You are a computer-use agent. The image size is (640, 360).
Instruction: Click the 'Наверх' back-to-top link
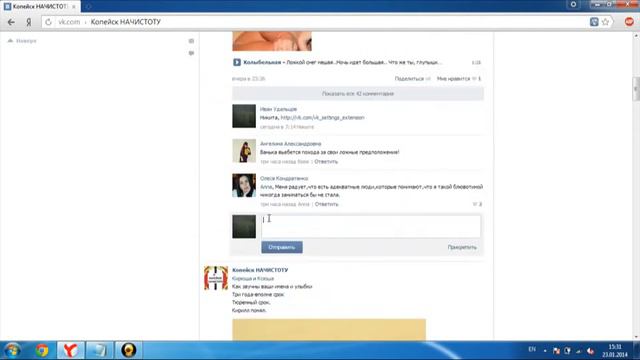coord(22,41)
